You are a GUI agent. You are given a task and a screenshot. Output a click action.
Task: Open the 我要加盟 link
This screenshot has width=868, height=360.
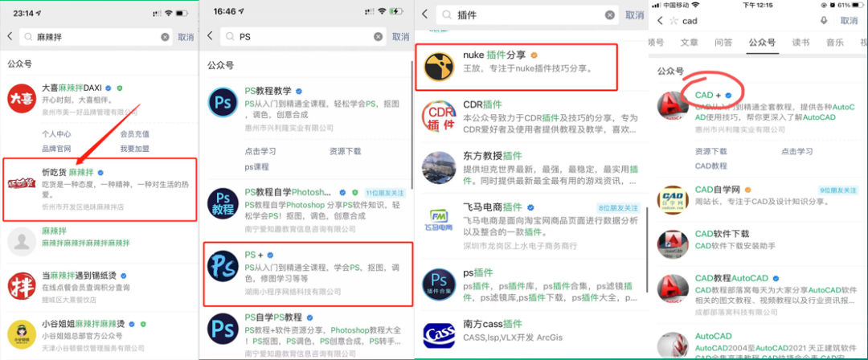pyautogui.click(x=134, y=149)
